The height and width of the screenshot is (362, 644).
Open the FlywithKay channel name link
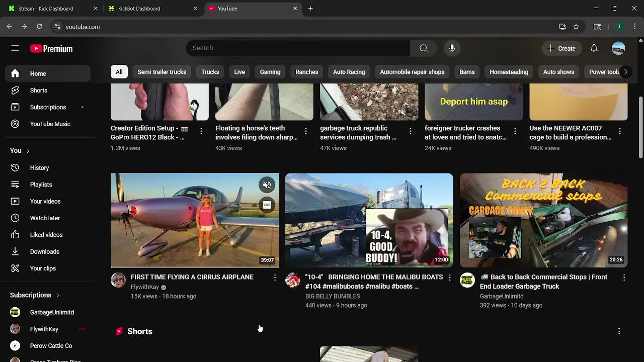click(x=145, y=287)
